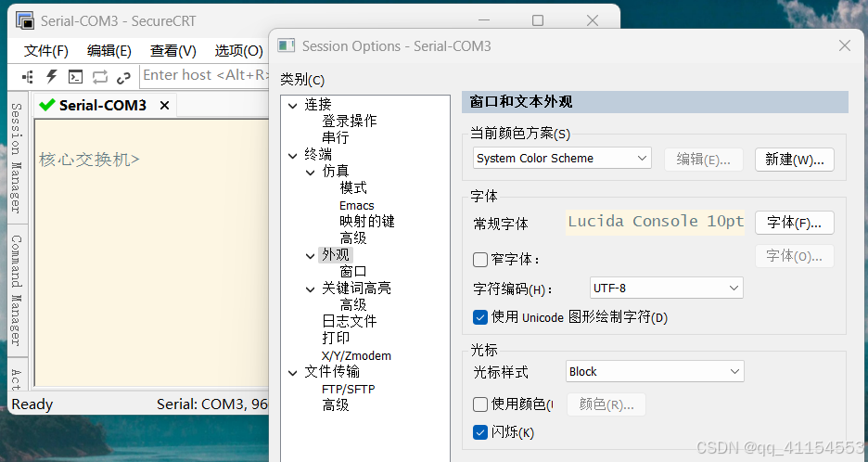Click in the terminal area at 核心交换机> prompt

tap(89, 160)
